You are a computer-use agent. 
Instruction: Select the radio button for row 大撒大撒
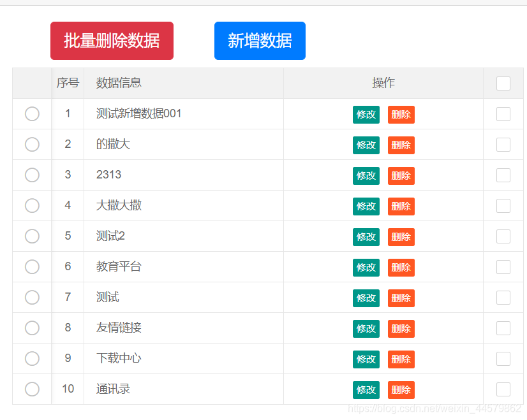[32, 205]
